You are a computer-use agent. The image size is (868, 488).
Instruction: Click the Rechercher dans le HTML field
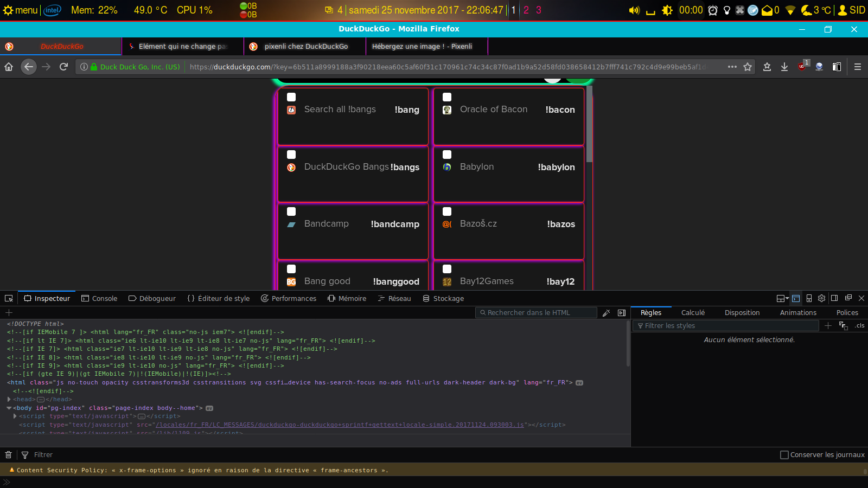pyautogui.click(x=537, y=313)
